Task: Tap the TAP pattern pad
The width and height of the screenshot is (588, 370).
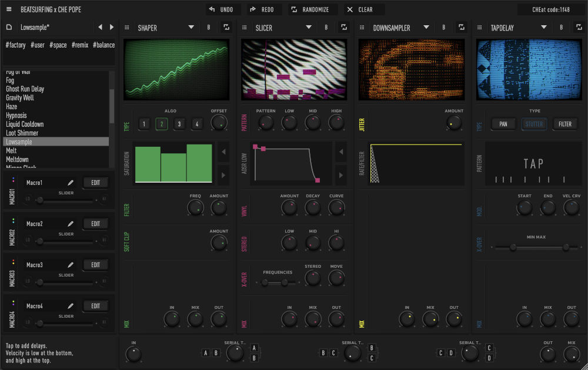Action: 533,164
